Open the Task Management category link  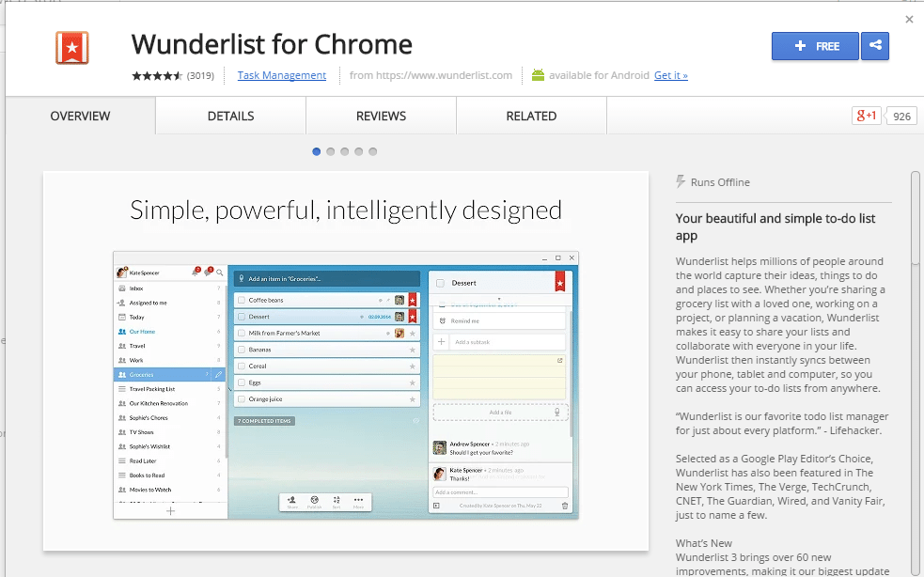[x=282, y=75]
